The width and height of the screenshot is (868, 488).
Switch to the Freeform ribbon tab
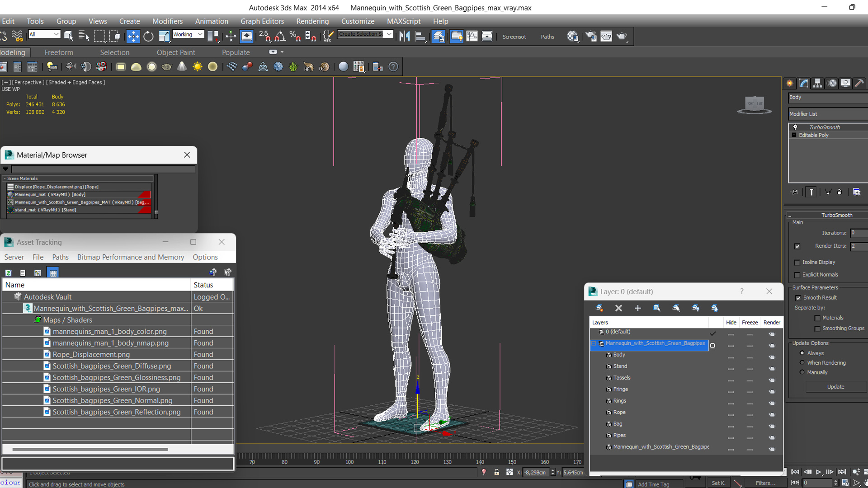pyautogui.click(x=59, y=52)
